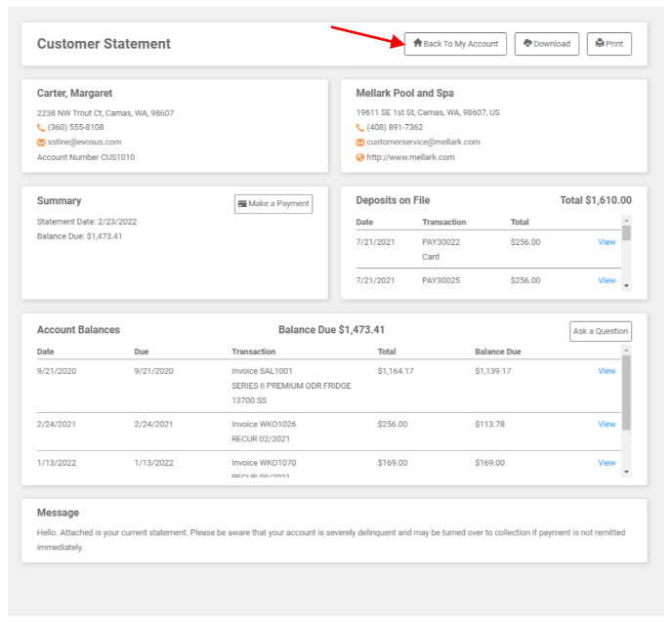
Task: Click the Total $1,610.00 deposits figure
Action: [596, 200]
